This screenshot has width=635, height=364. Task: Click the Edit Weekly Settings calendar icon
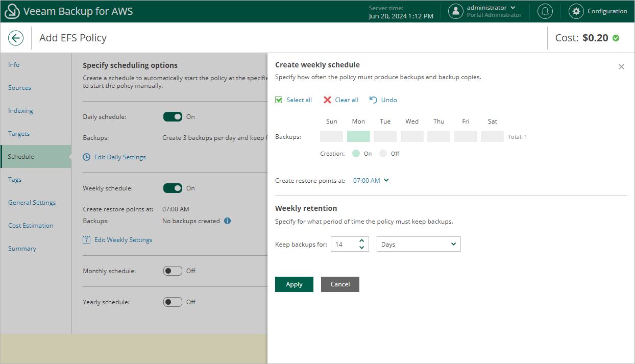[87, 239]
